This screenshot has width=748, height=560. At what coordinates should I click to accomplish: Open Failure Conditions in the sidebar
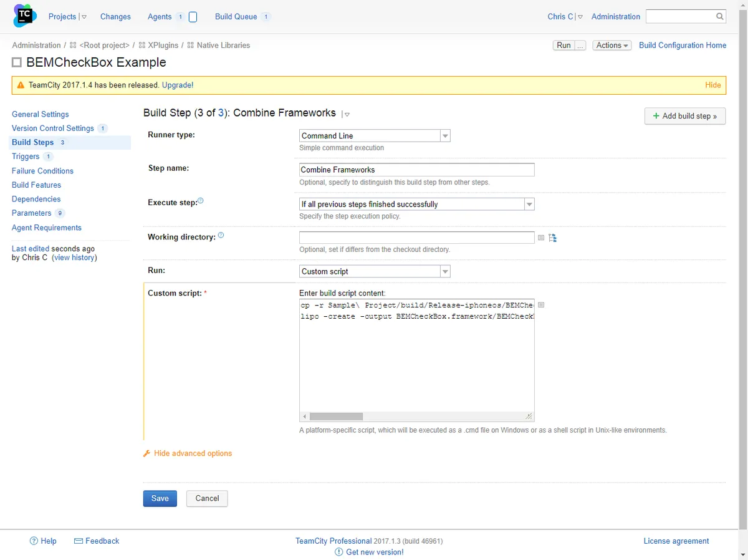(x=42, y=171)
